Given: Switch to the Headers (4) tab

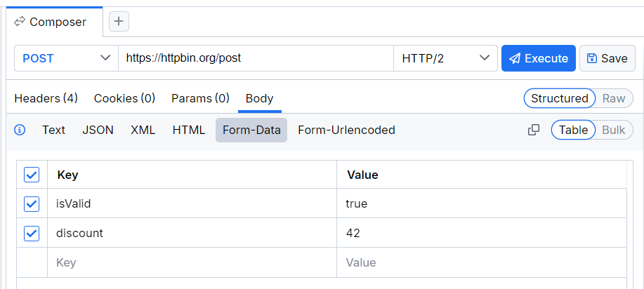Looking at the screenshot, I should coord(46,98).
